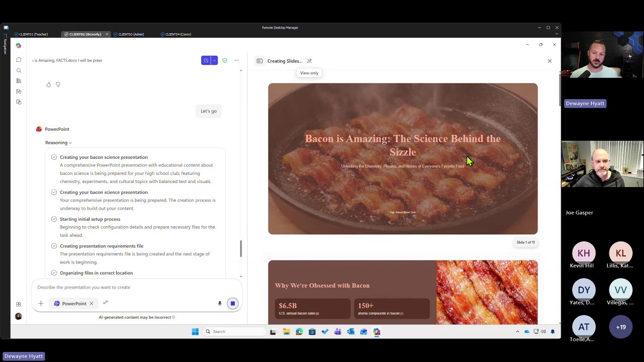The image size is (644, 362).
Task: Open the Apps grid icon in the Copilot sidebar
Action: coord(19,304)
